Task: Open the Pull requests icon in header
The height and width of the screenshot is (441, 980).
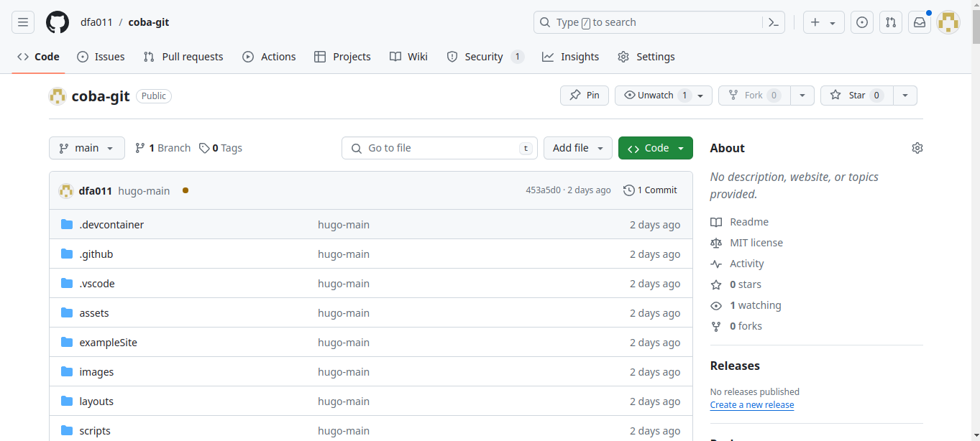Action: point(891,22)
